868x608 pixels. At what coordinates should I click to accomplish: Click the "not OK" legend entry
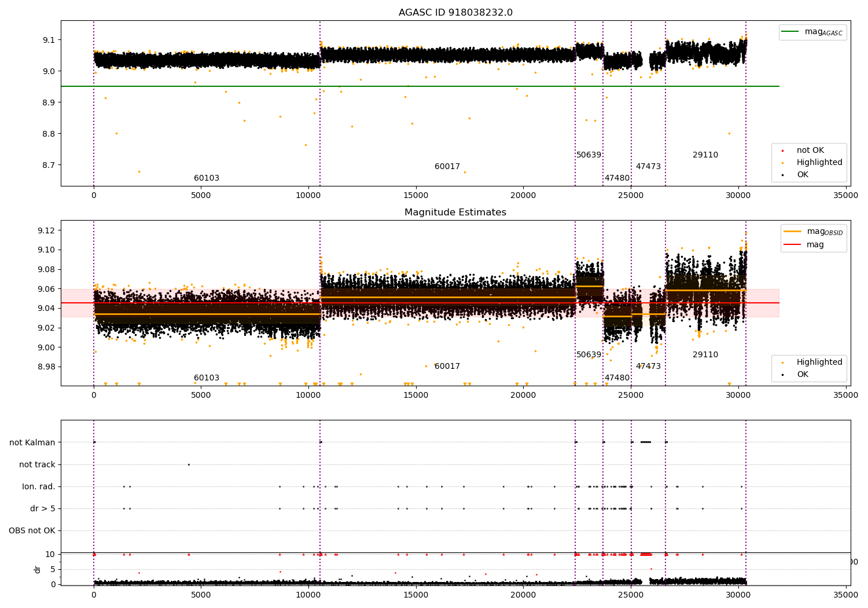(810, 151)
